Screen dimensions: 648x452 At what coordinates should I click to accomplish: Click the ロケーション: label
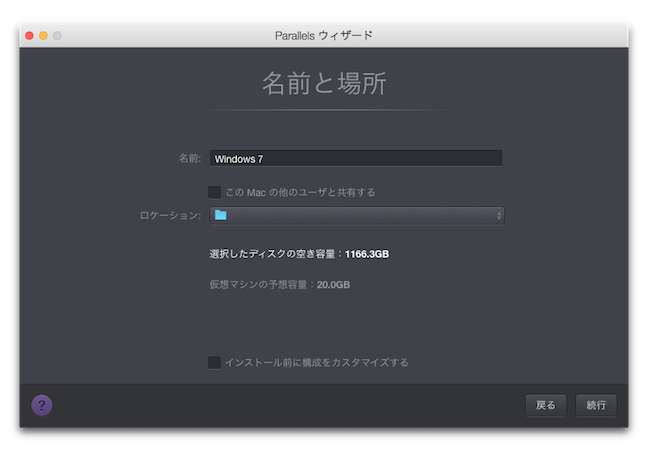[x=170, y=215]
